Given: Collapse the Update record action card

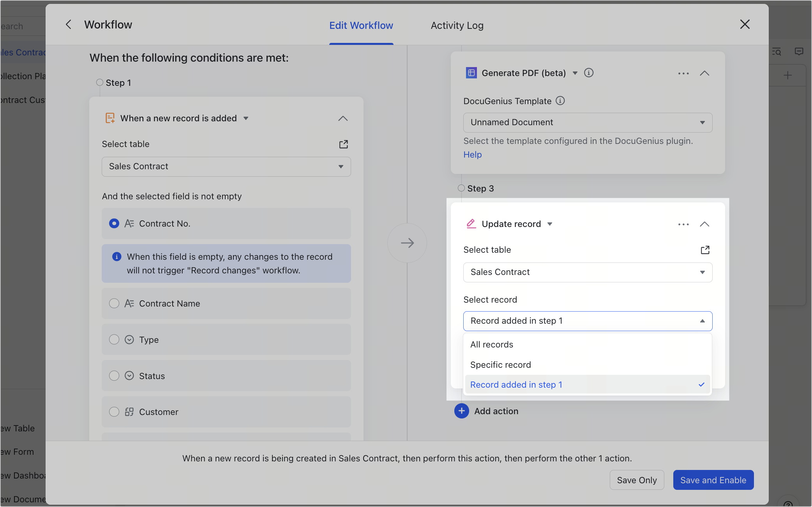Looking at the screenshot, I should click(704, 224).
